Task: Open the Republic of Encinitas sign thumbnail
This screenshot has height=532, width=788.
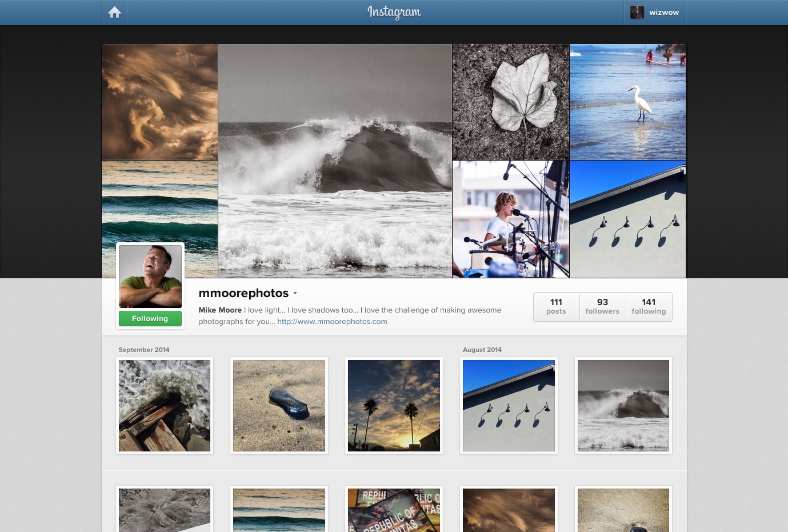Action: [394, 510]
